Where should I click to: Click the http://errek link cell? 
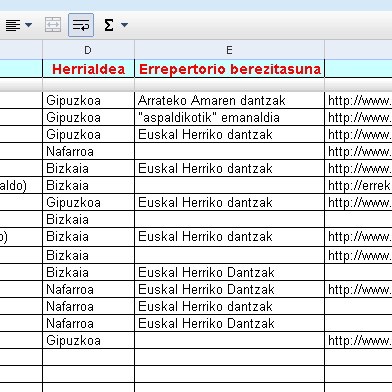click(359, 185)
